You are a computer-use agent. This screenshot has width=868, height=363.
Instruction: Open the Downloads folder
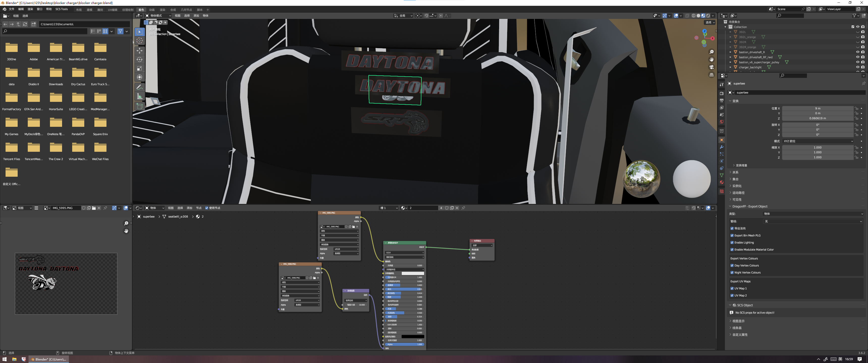(56, 77)
